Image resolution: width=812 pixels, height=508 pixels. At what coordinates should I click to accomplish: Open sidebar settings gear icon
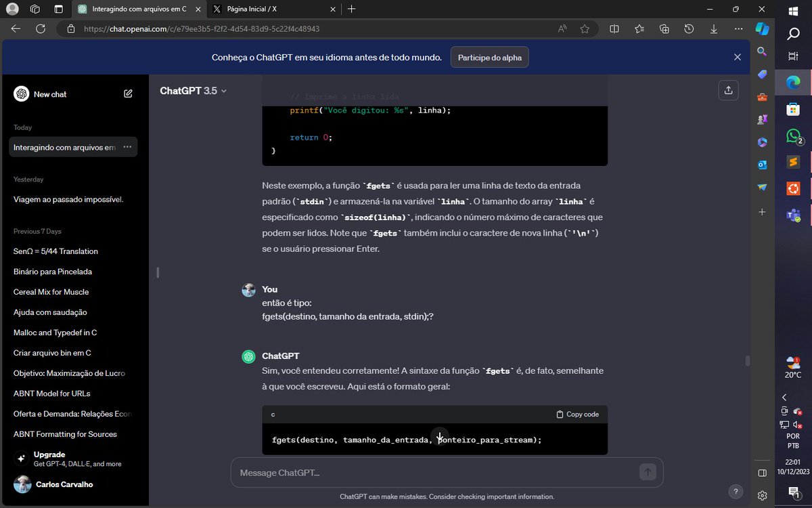[762, 495]
